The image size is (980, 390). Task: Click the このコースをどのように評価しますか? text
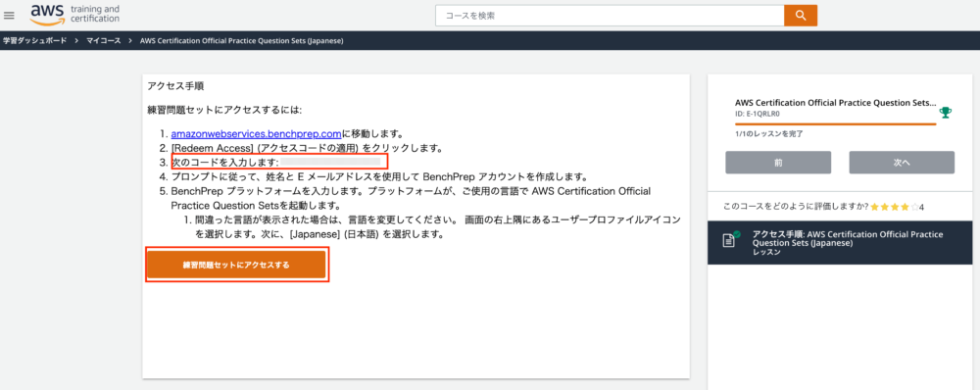point(796,206)
